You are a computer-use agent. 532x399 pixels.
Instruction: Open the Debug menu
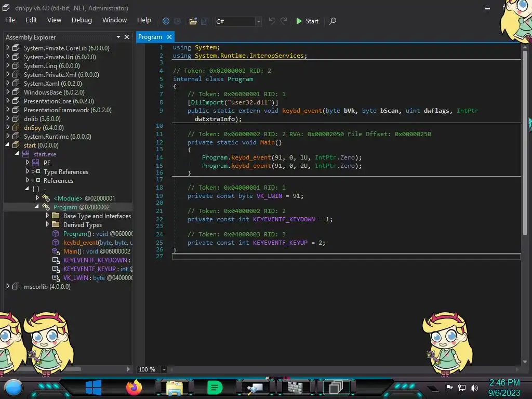point(82,20)
